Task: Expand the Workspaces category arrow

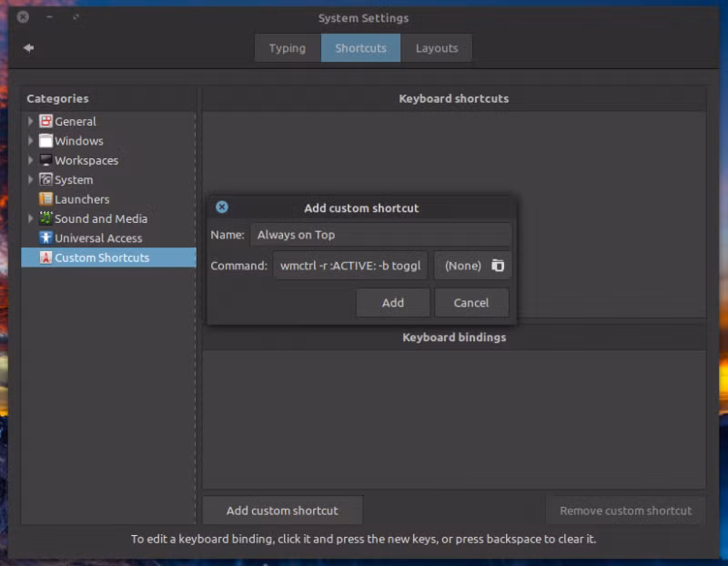Action: tap(31, 160)
